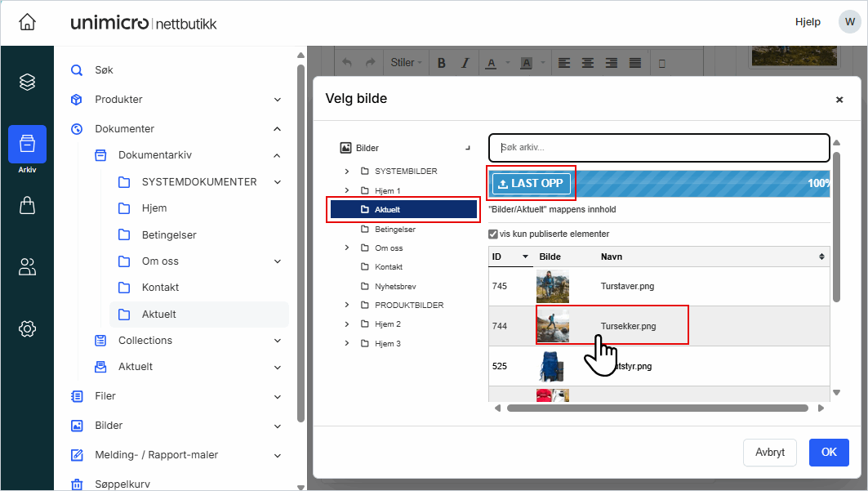Open the users icon in left rail
868x491 pixels.
27,266
